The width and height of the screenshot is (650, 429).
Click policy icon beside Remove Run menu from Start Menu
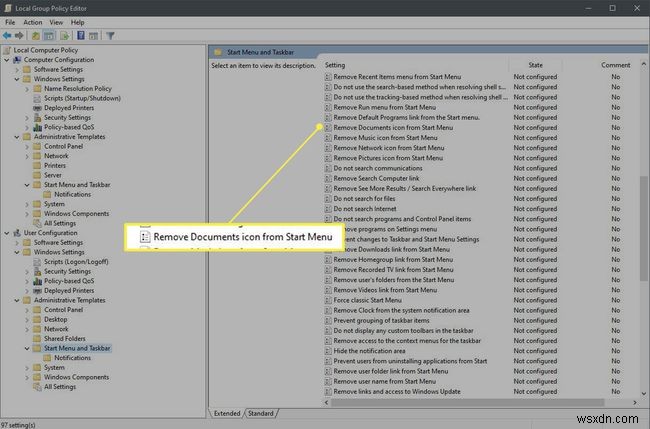click(x=328, y=107)
